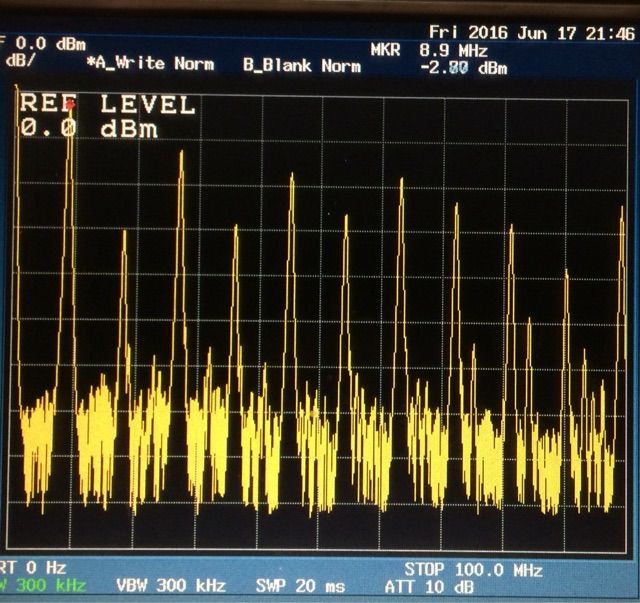Click the '0.0 dBm' value under REF LEVEL
640x603 pixels.
click(89, 128)
